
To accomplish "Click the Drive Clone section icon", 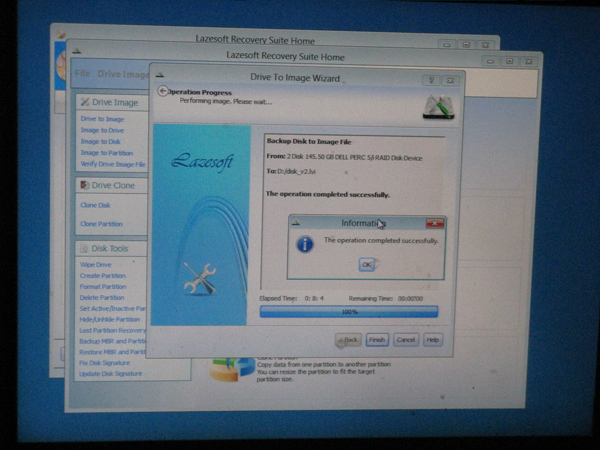I will click(x=85, y=185).
